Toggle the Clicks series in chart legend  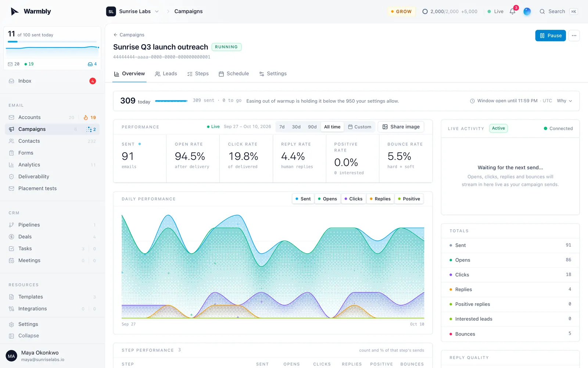tap(354, 199)
